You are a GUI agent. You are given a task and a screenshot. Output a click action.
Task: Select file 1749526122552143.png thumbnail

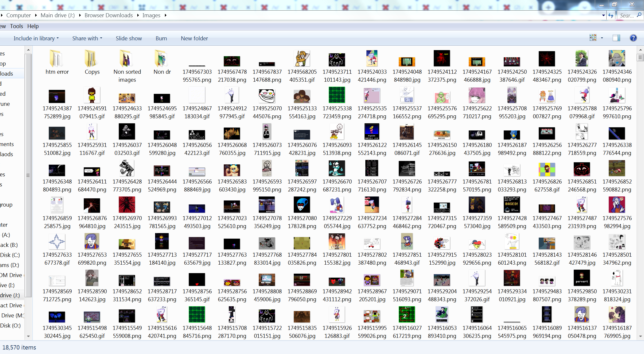(372, 132)
